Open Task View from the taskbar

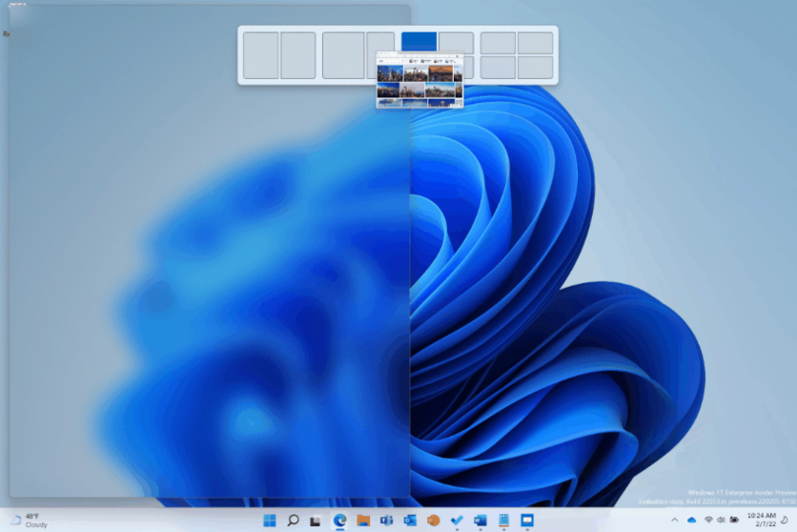click(x=317, y=520)
